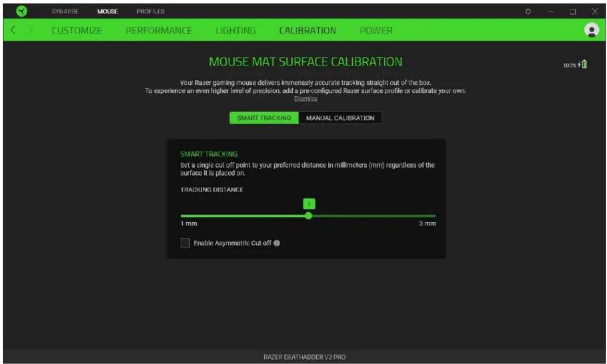Show info tooltip for Asymmetric Cut-off
The width and height of the screenshot is (607, 364).
[277, 243]
